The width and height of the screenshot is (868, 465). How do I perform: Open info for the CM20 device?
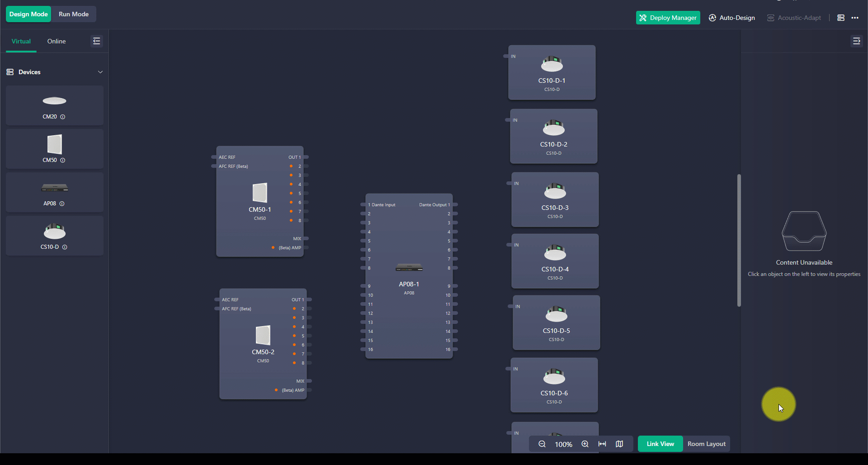tap(63, 117)
